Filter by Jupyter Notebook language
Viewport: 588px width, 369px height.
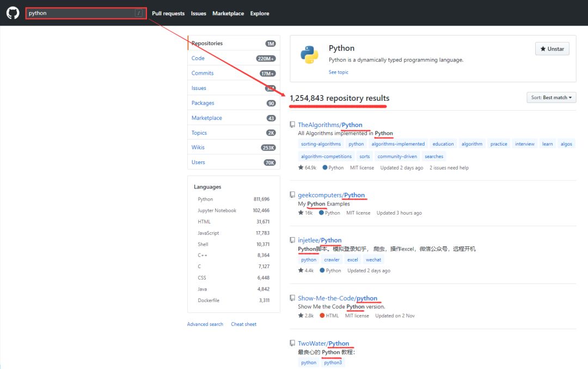[x=234, y=210]
